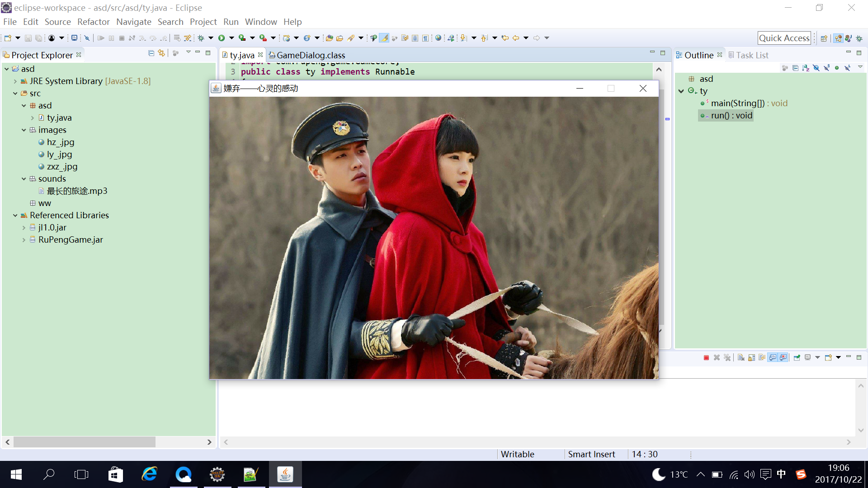
Task: Toggle Hide Static Members in Outline view
Action: click(x=826, y=68)
